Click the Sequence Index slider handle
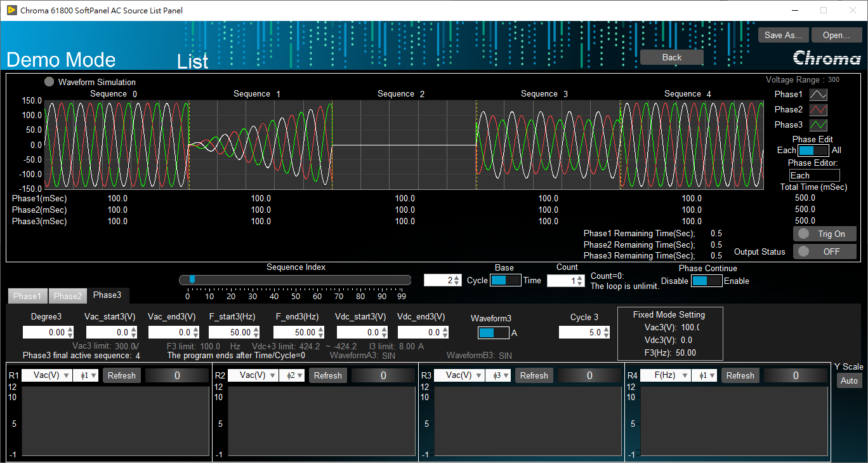Screen dimensions: 868x463 (192, 279)
